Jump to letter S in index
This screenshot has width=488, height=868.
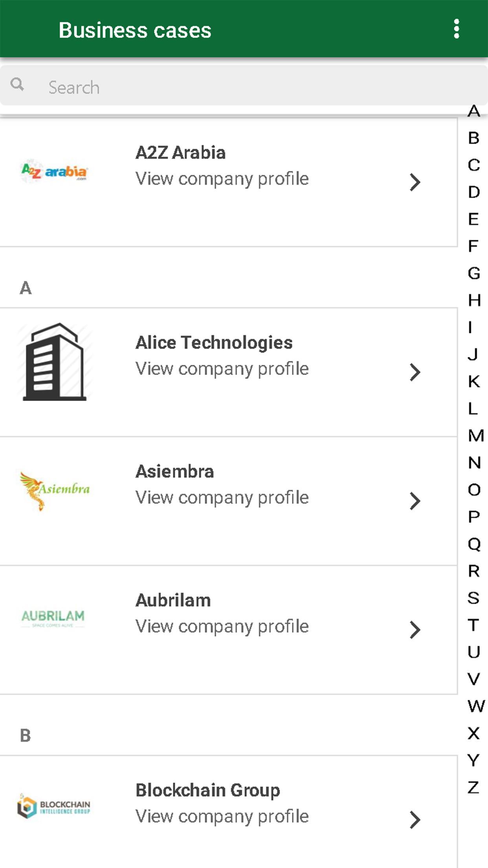click(473, 598)
